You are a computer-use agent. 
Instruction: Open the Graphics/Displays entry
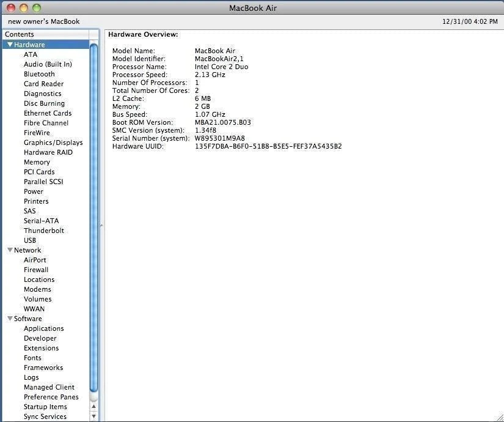click(x=53, y=143)
